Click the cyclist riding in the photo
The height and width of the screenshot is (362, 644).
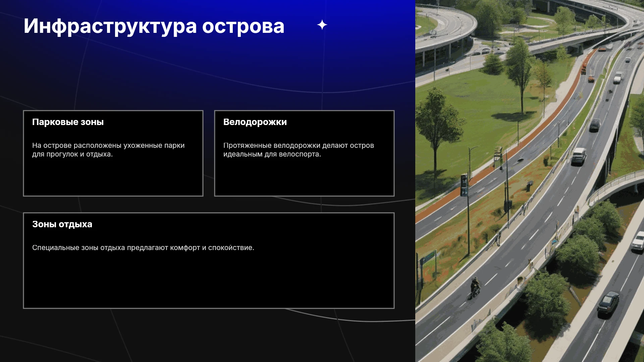pos(475,288)
